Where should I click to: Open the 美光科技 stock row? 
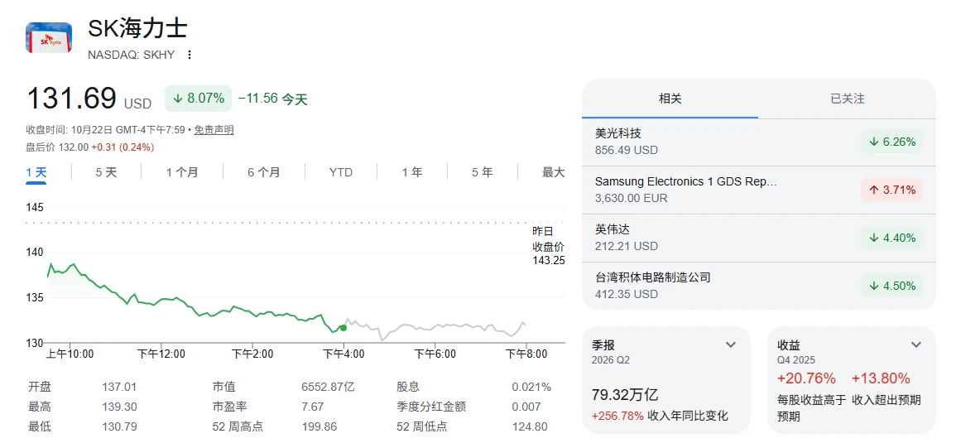(759, 142)
